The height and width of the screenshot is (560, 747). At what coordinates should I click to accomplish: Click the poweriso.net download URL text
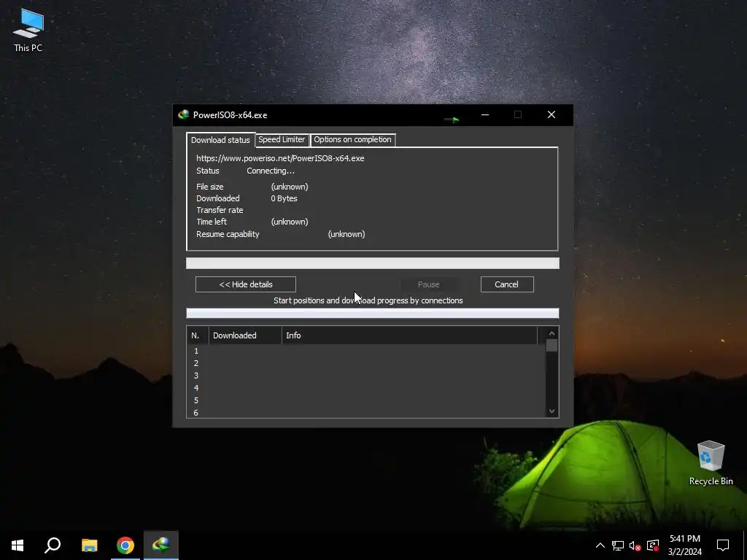tap(280, 158)
